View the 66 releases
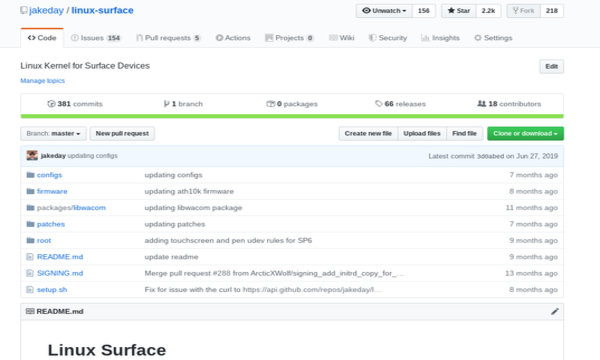 pos(400,104)
